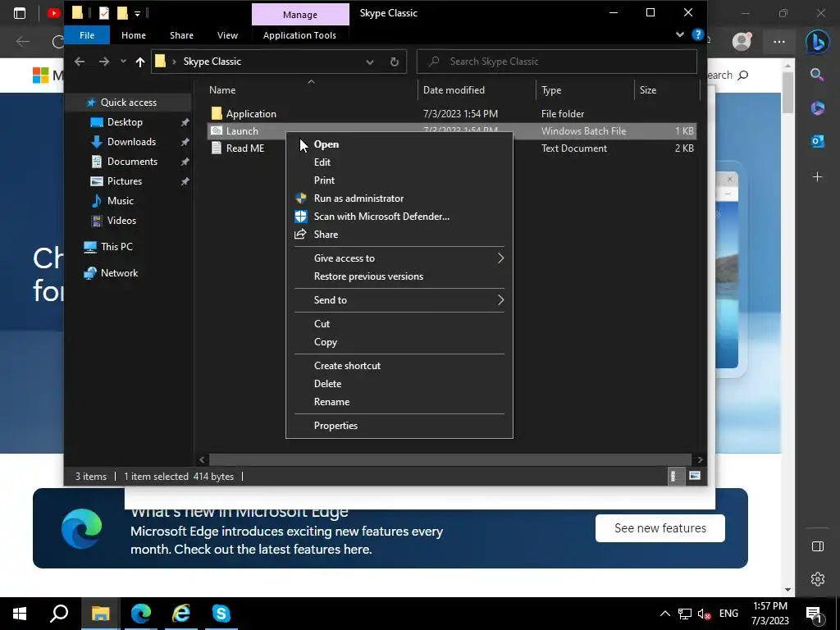Image resolution: width=840 pixels, height=630 pixels.
Task: Open File Explorer help icon
Action: tap(697, 34)
